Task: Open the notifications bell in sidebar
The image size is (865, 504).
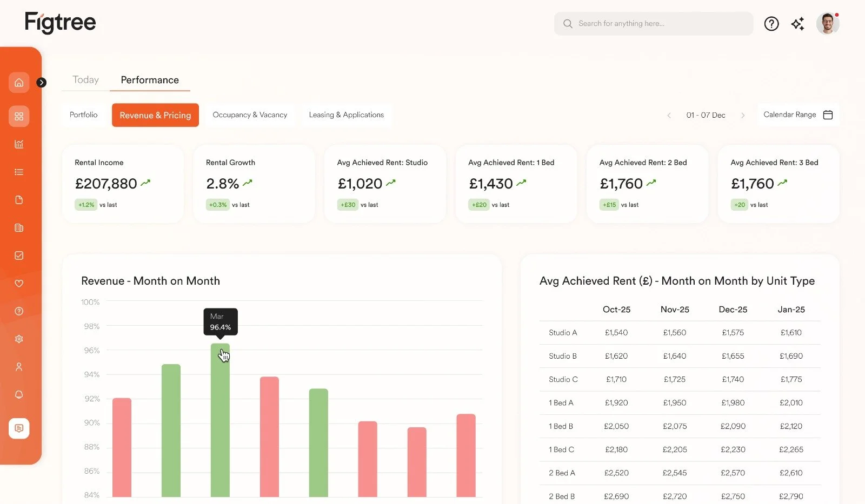Action: pos(19,394)
